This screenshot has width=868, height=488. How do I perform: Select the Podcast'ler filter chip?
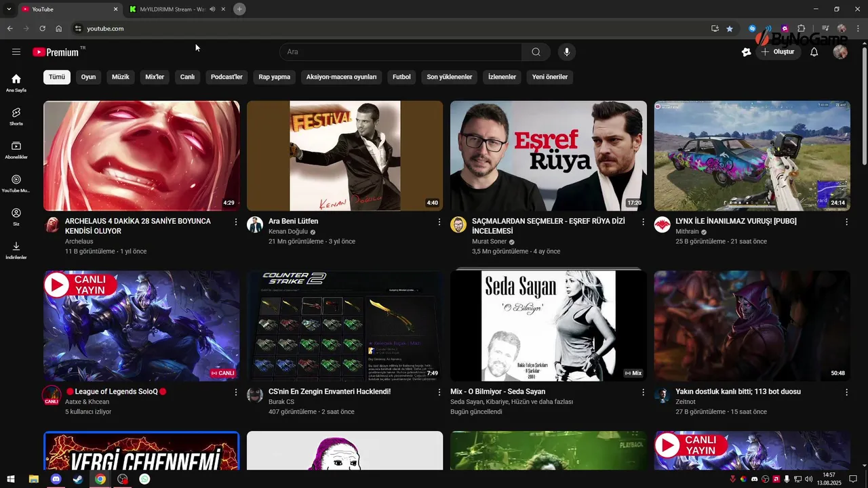(x=226, y=77)
